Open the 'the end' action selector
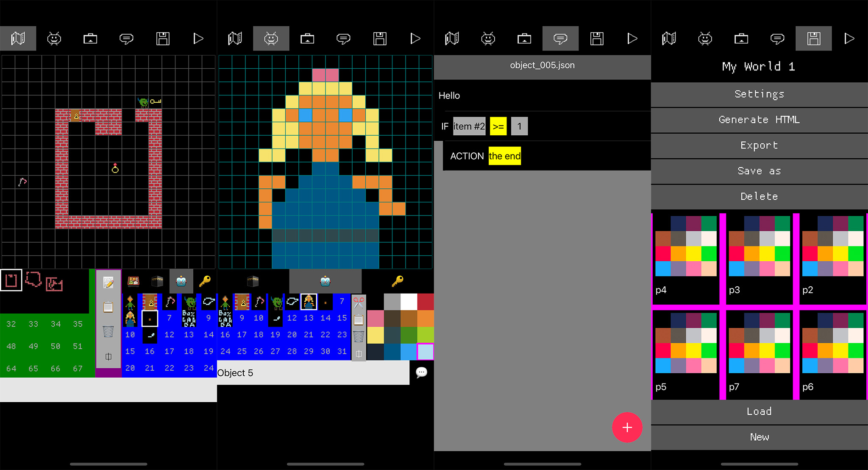The height and width of the screenshot is (470, 868). (x=504, y=156)
